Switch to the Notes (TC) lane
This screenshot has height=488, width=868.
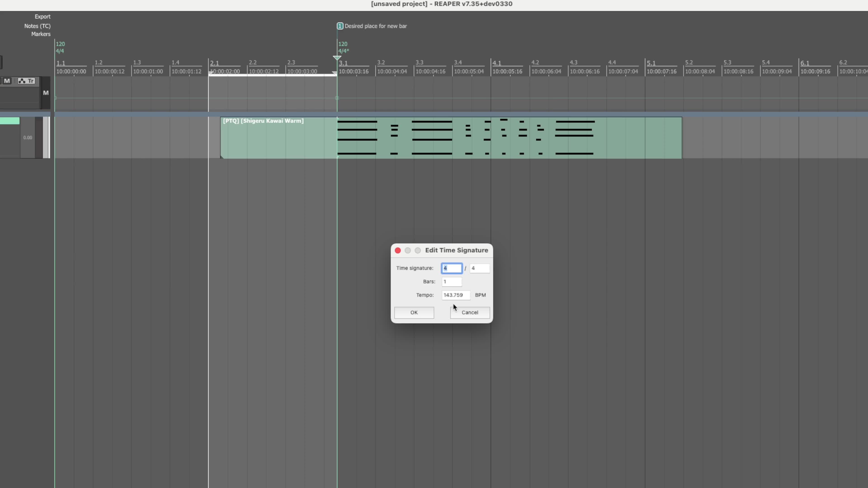pyautogui.click(x=37, y=26)
